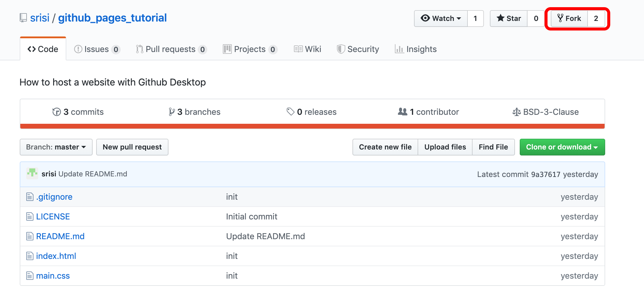Open the Watch dropdown

(x=441, y=19)
